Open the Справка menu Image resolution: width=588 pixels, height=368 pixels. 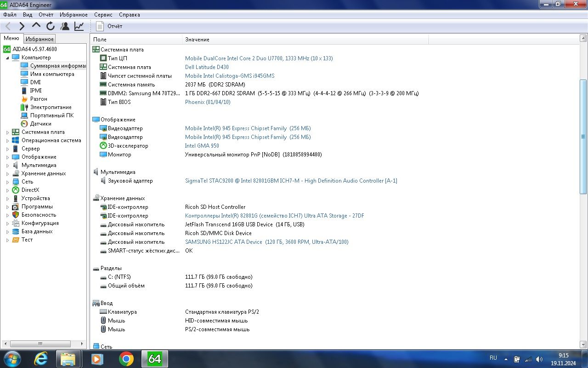click(130, 15)
